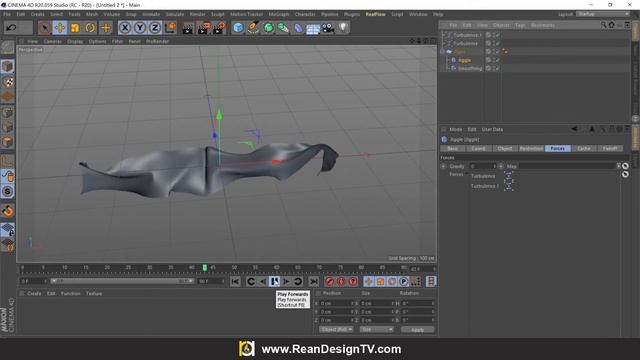Switch to the Cache tab
The width and height of the screenshot is (640, 360).
coord(584,149)
